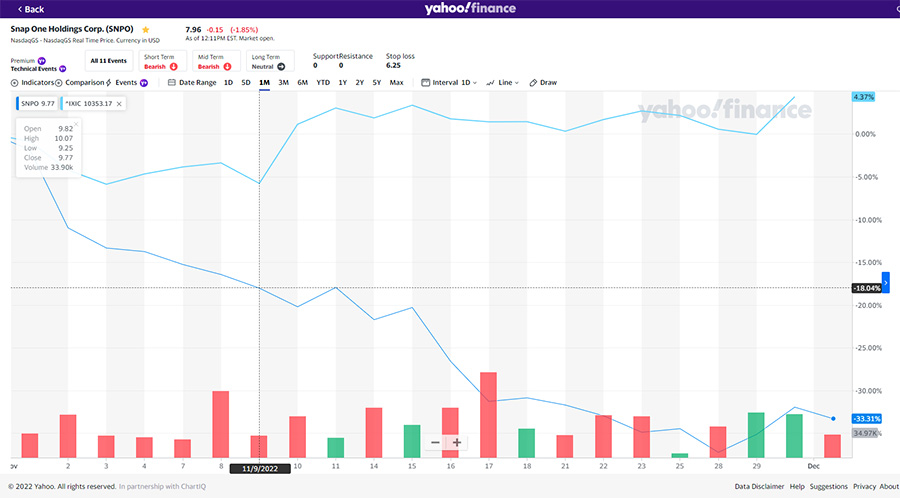Select the 5D date range
This screenshot has height=498, width=900.
(246, 83)
